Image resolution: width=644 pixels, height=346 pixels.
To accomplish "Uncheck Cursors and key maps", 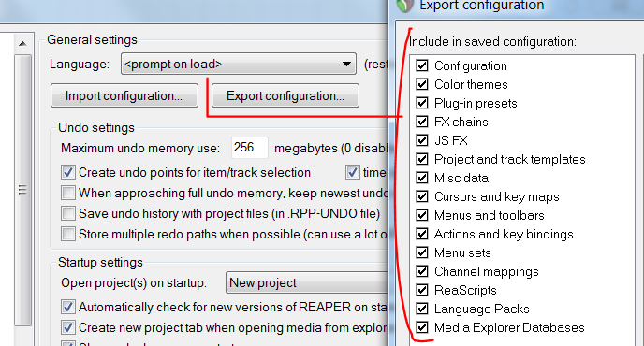I will pos(422,196).
